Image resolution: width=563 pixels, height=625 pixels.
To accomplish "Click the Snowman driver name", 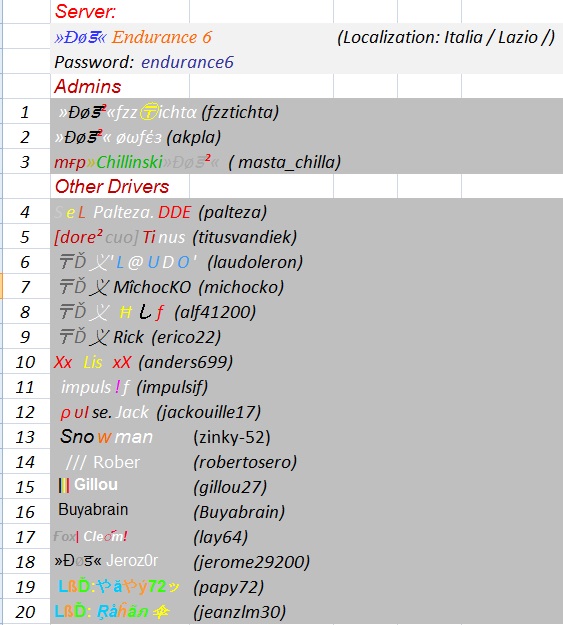I will click(106, 437).
